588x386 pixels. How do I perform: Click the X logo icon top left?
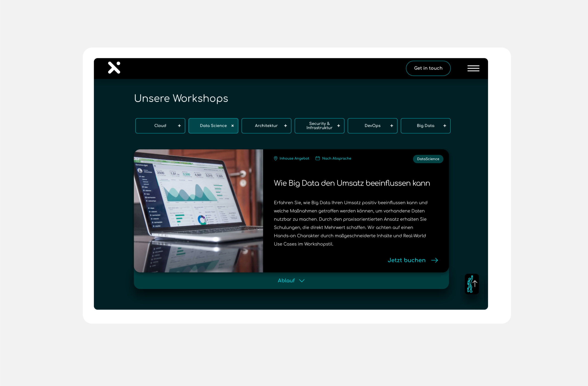click(x=115, y=68)
